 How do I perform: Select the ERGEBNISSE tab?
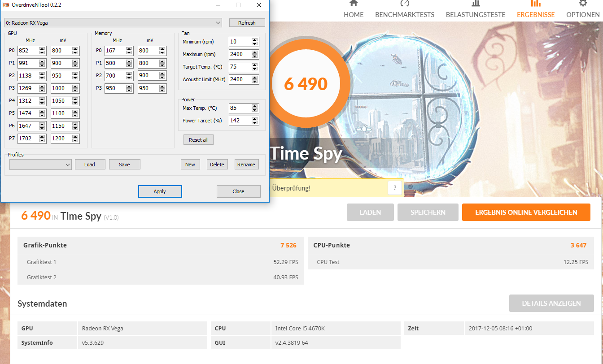536,9
